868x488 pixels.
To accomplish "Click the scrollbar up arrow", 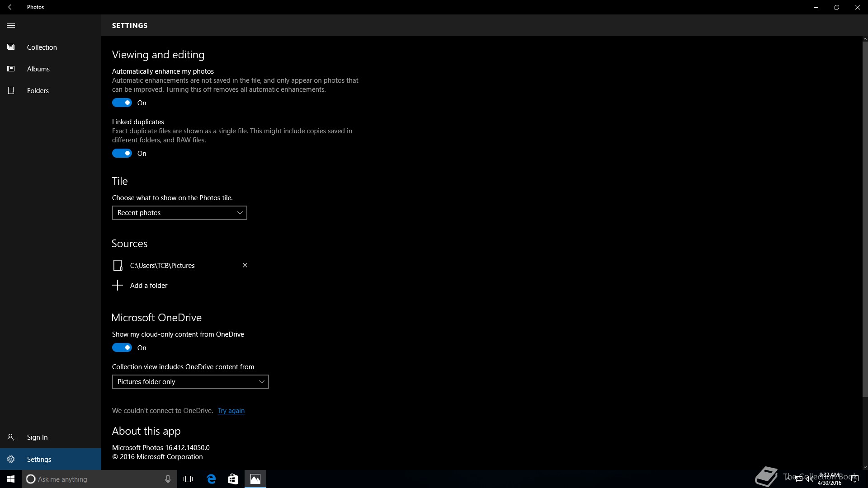I will click(x=865, y=39).
